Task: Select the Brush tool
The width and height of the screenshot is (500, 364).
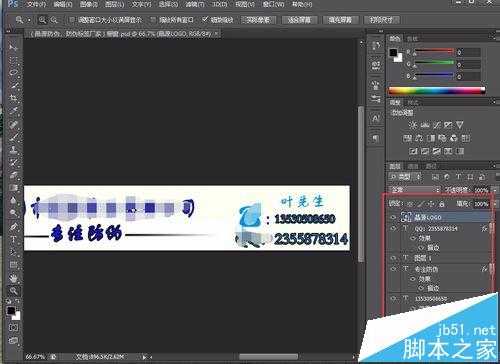Action: pyautogui.click(x=13, y=137)
